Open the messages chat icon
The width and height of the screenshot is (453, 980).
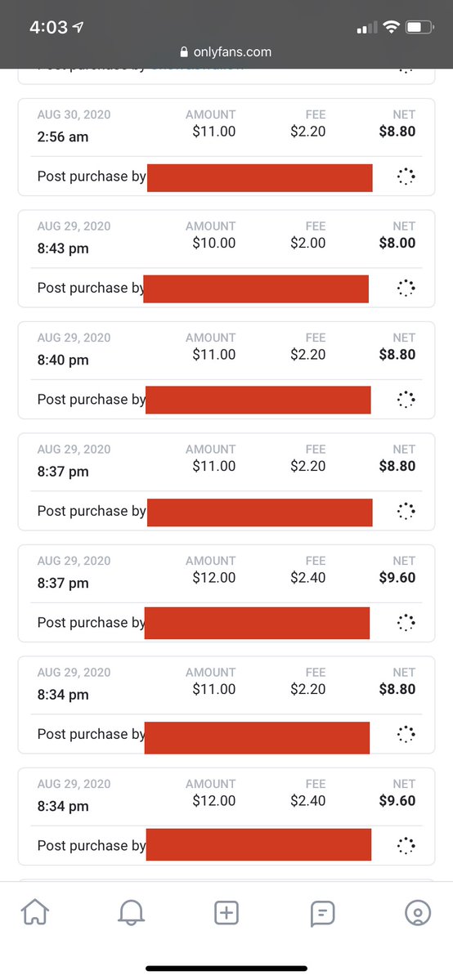tap(322, 914)
